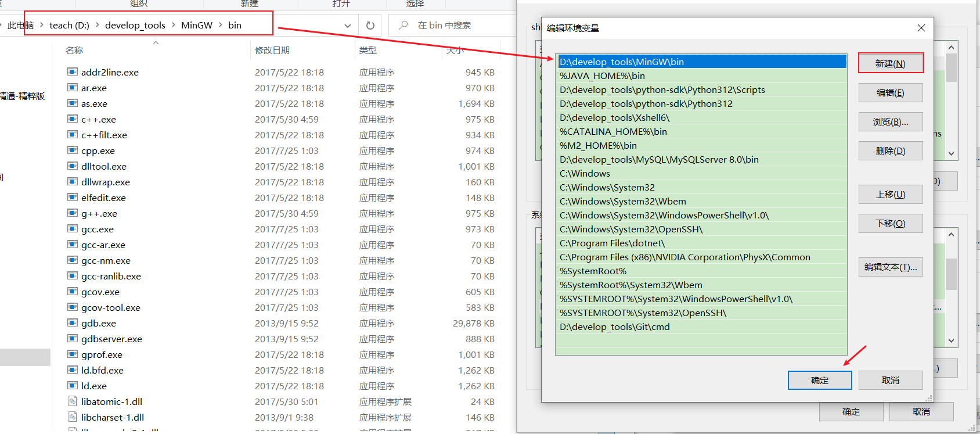Click the g++.exe file icon
Viewport: 980px width, 434px height.
point(73,213)
